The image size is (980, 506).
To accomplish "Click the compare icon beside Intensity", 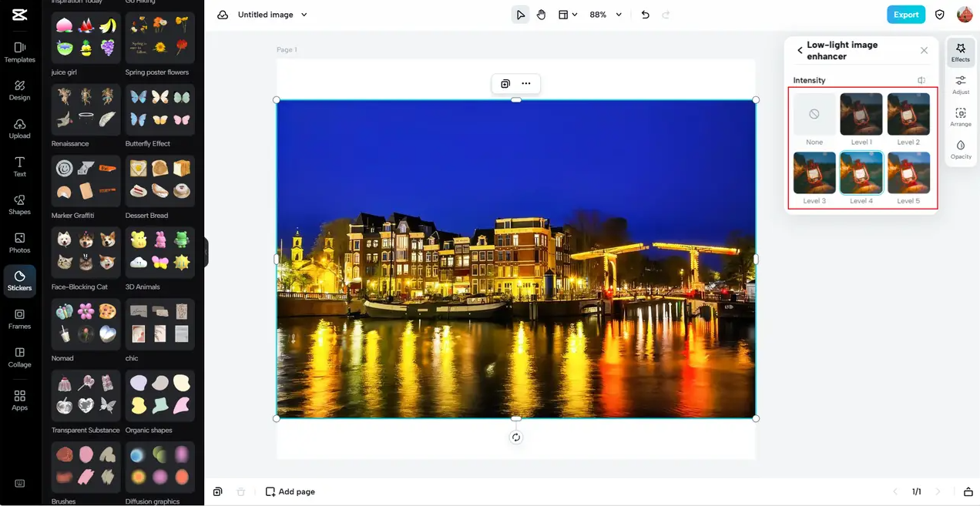I will point(921,80).
